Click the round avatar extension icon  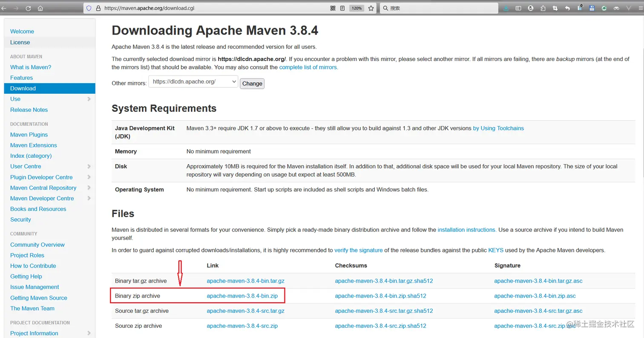(x=531, y=8)
